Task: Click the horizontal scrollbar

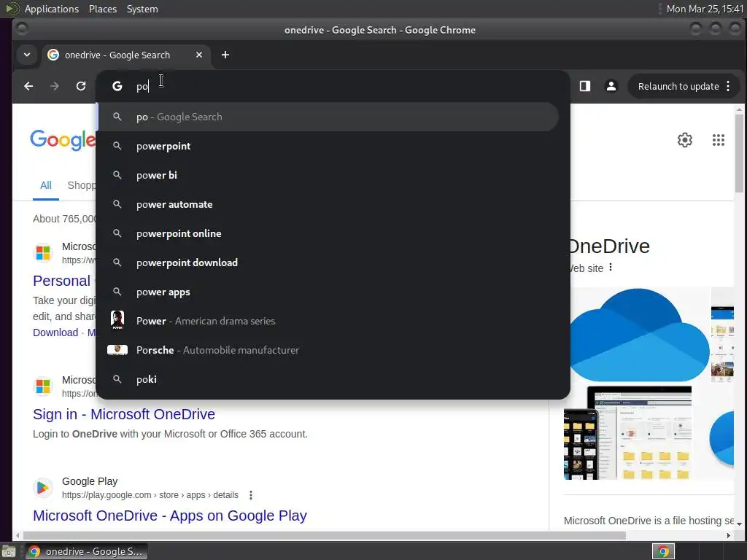Action: pyautogui.click(x=324, y=536)
